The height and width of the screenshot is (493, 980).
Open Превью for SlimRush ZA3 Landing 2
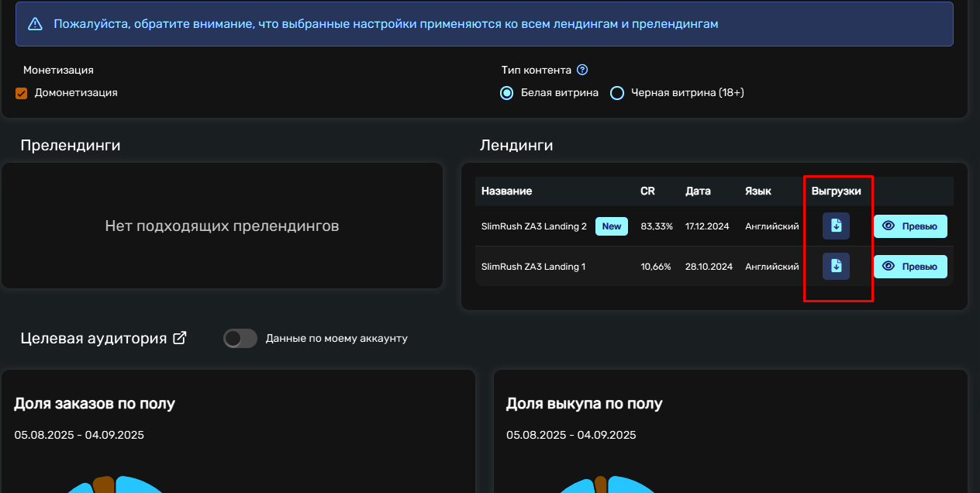point(910,226)
